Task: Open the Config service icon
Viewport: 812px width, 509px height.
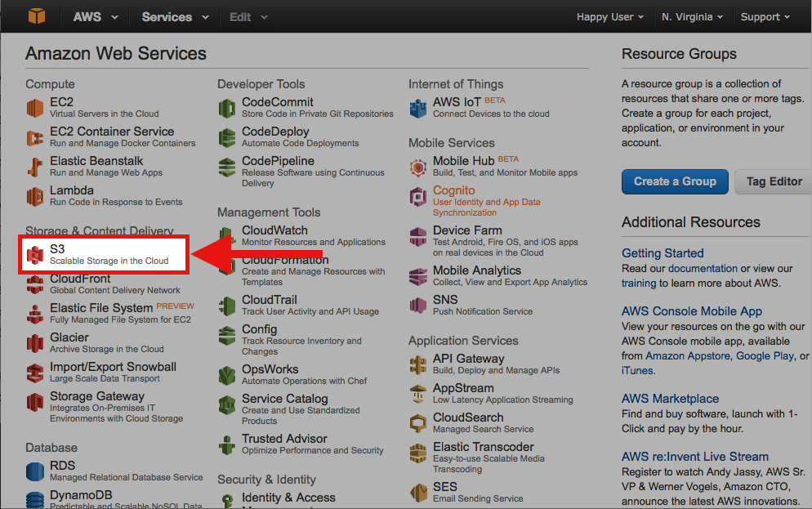Action: (227, 336)
